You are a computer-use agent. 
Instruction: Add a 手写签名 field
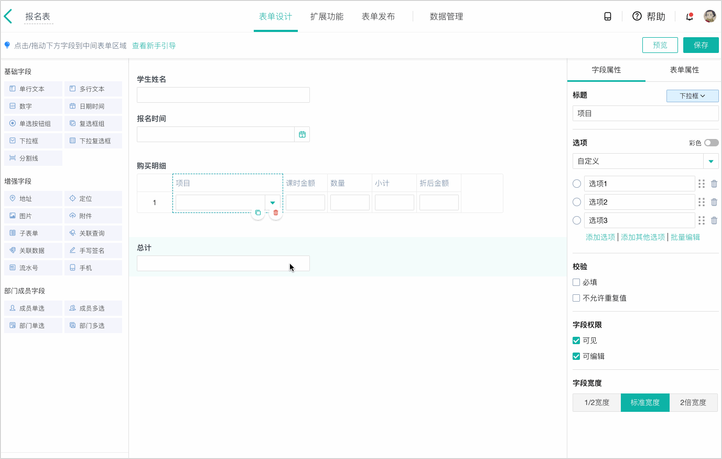tap(93, 250)
